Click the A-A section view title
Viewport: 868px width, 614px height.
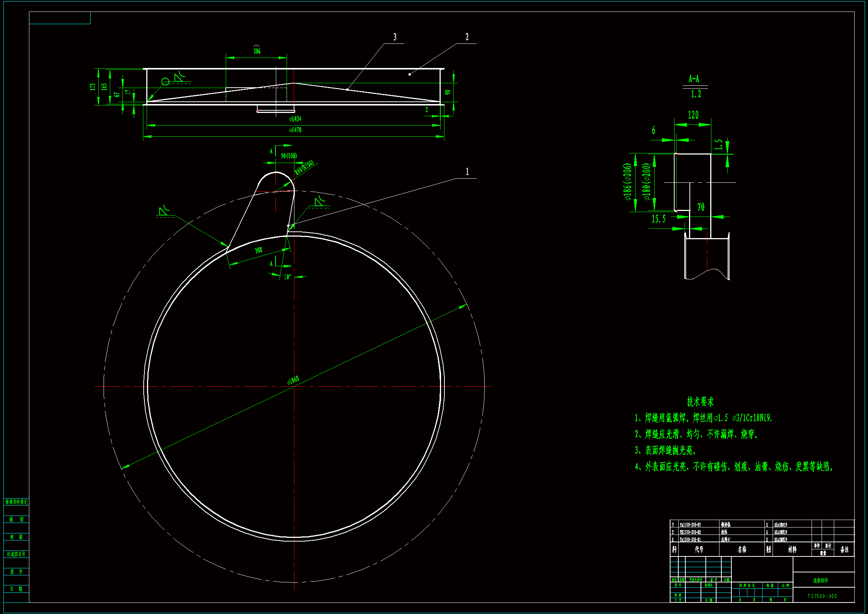pyautogui.click(x=694, y=79)
